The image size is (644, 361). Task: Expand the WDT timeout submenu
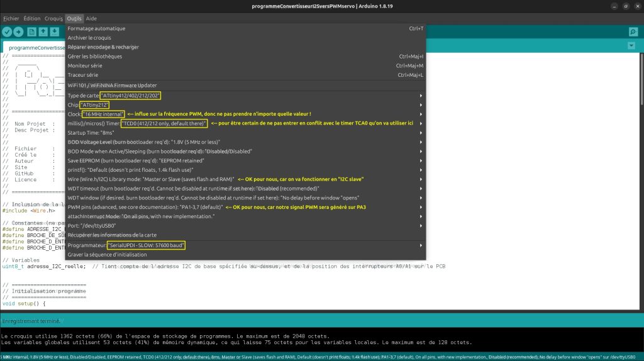click(245, 189)
